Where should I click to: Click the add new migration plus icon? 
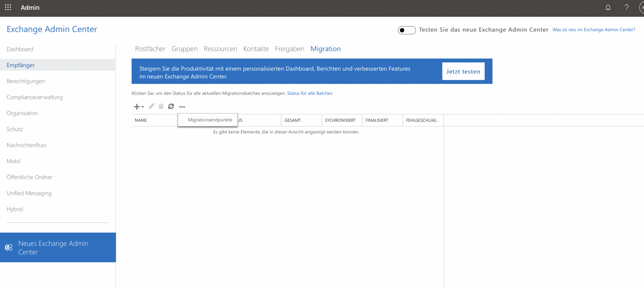pos(137,107)
